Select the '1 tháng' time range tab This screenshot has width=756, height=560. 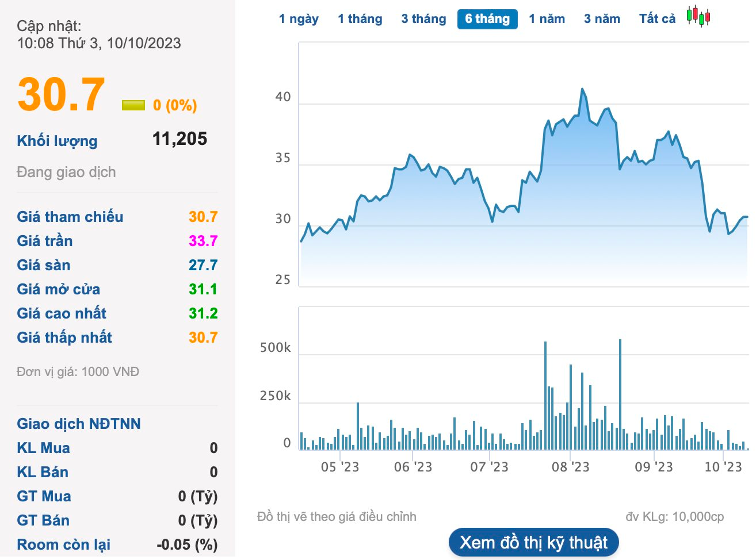pyautogui.click(x=360, y=19)
